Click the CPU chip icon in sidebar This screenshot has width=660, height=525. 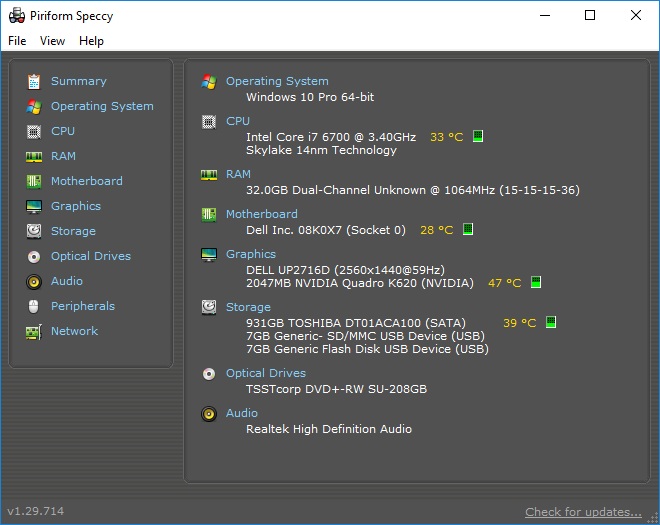34,132
